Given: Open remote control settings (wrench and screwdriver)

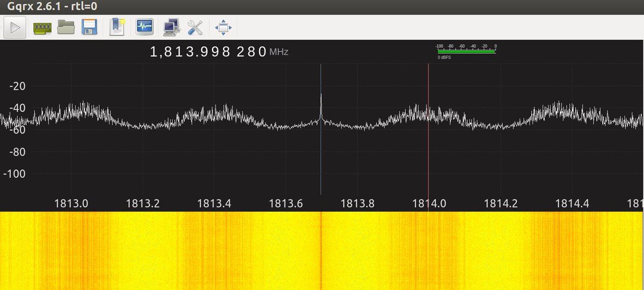Looking at the screenshot, I should point(194,27).
